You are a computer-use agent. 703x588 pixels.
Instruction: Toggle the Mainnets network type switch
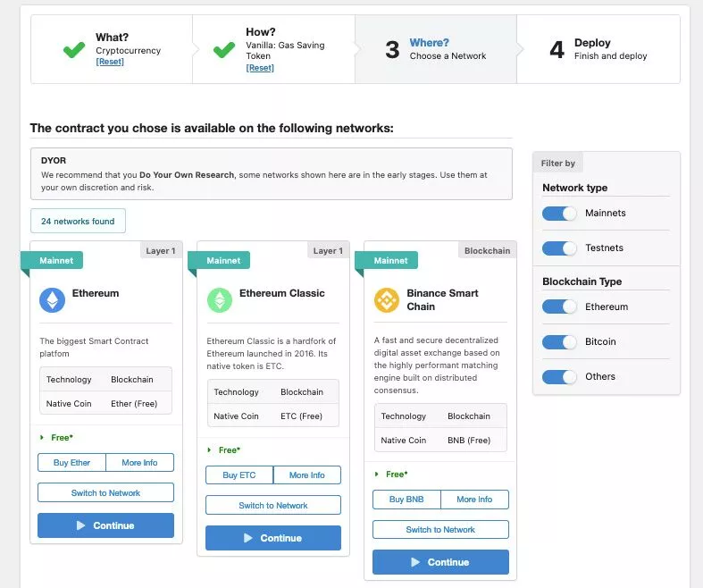pos(559,213)
